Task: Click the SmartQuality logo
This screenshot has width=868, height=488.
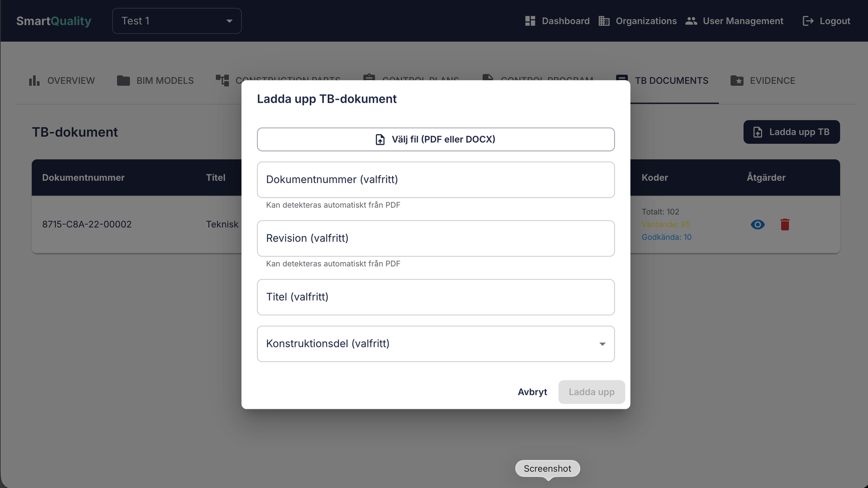Action: point(54,21)
